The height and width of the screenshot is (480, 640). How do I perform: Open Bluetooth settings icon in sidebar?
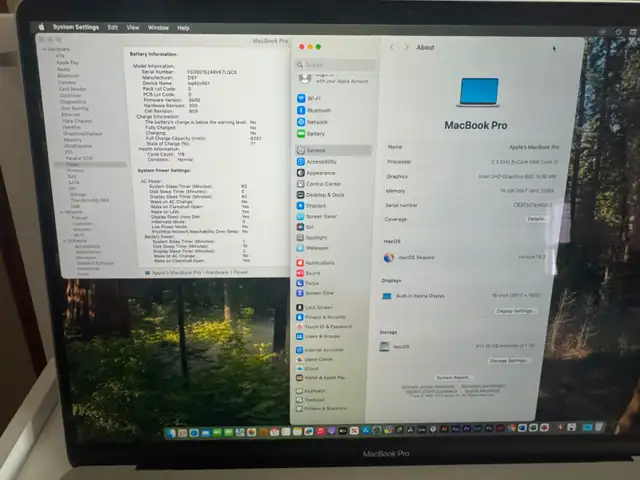click(301, 110)
